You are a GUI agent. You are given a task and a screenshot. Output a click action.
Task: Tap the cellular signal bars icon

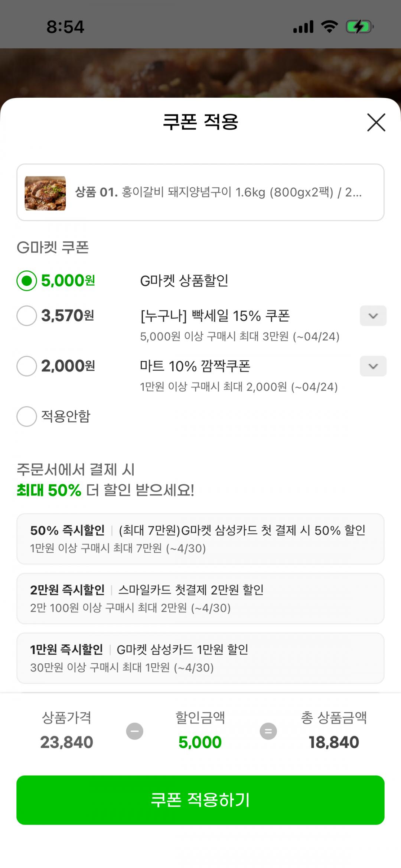click(303, 27)
